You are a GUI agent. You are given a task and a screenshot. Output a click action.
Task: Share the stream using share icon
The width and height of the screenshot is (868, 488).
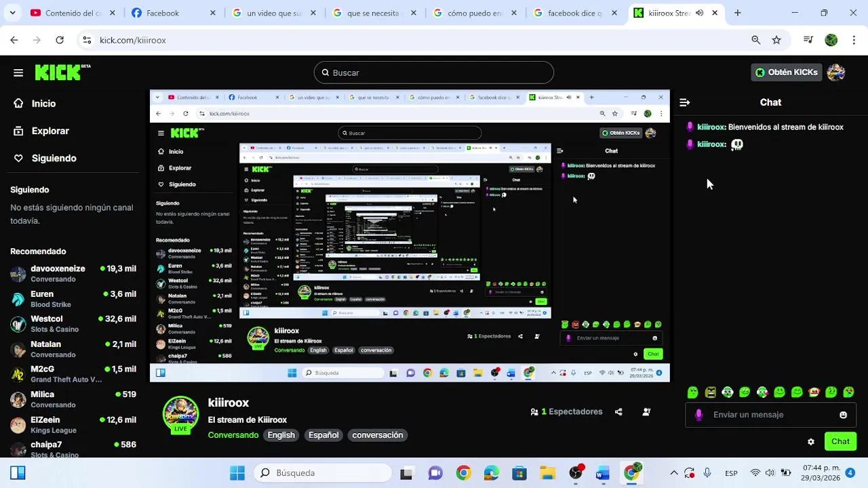coord(618,411)
